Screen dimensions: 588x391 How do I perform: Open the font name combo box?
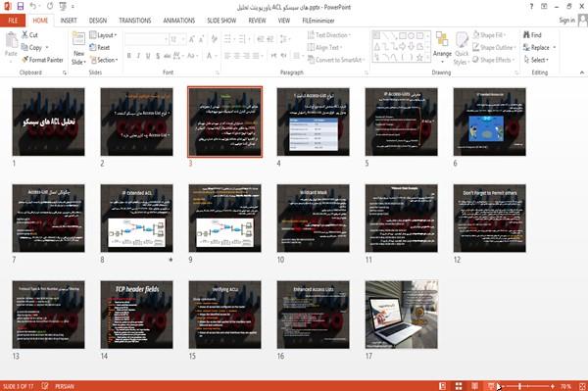pos(146,39)
